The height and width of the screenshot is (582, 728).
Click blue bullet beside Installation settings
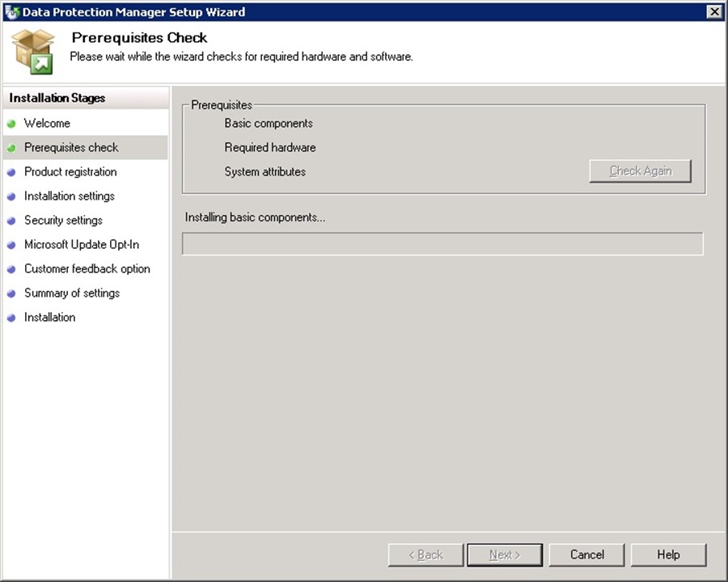point(11,196)
